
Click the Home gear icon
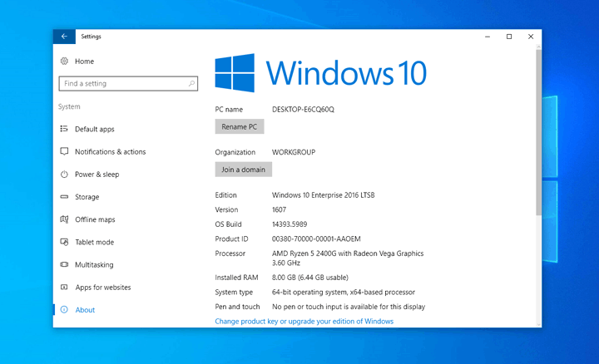tap(64, 61)
